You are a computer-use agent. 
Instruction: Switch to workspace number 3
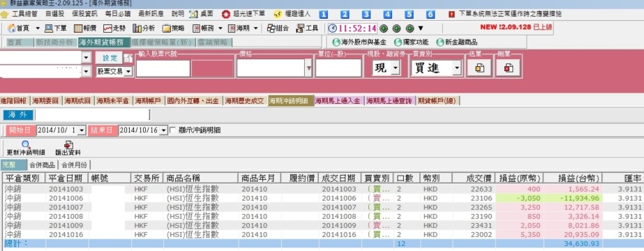coord(366,15)
